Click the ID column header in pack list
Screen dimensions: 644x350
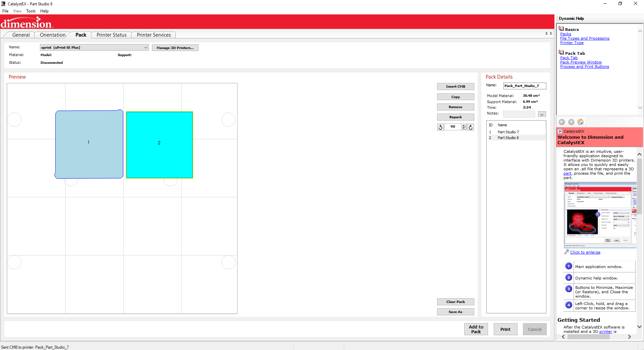coord(491,125)
